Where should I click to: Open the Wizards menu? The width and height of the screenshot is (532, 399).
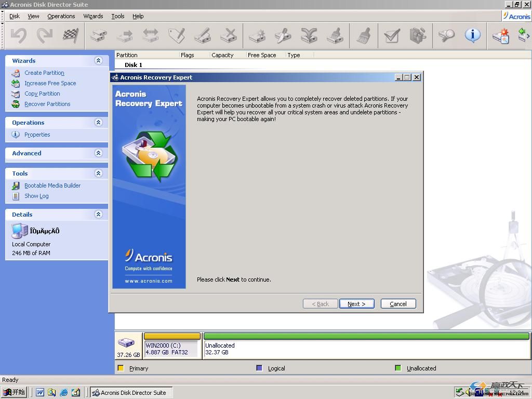93,16
